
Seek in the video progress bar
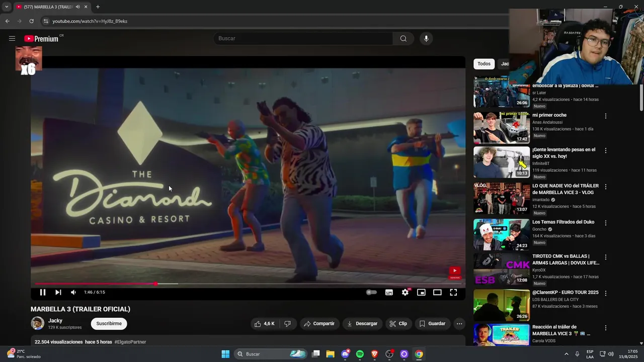coord(248,284)
